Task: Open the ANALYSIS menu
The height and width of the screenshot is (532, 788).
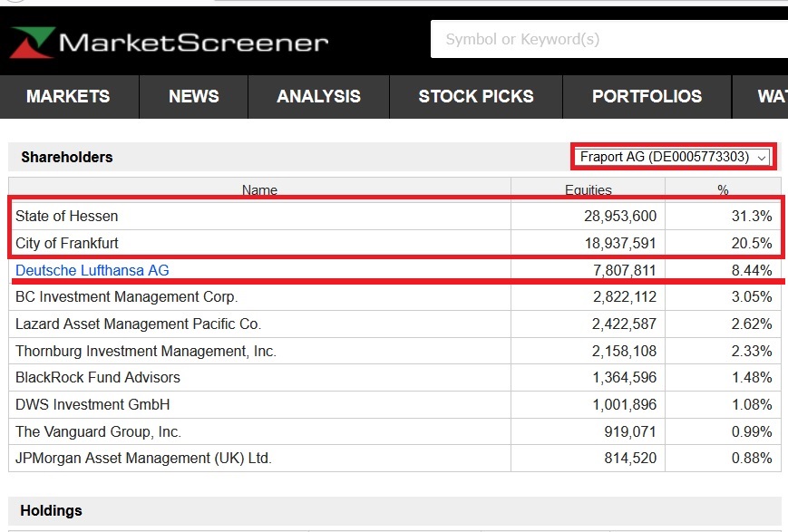Action: click(x=318, y=96)
